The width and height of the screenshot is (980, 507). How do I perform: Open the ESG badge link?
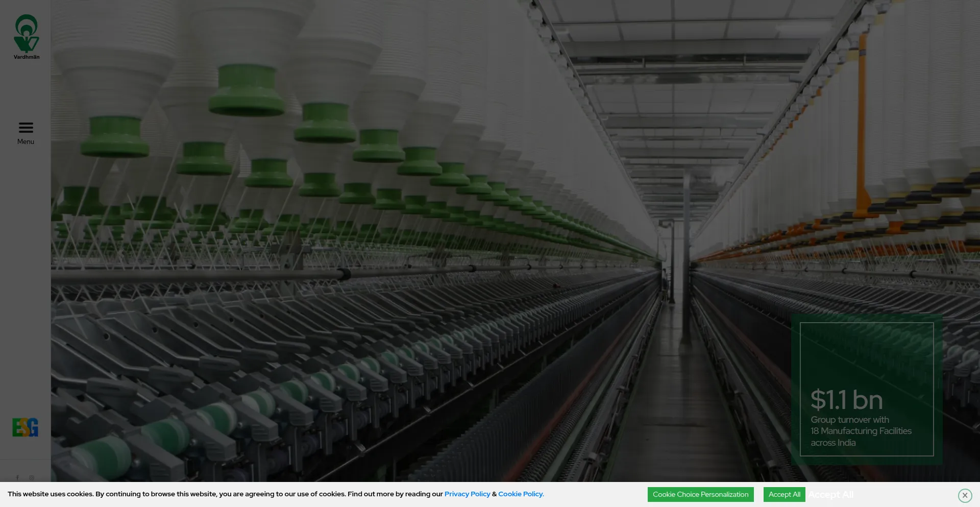[26, 427]
